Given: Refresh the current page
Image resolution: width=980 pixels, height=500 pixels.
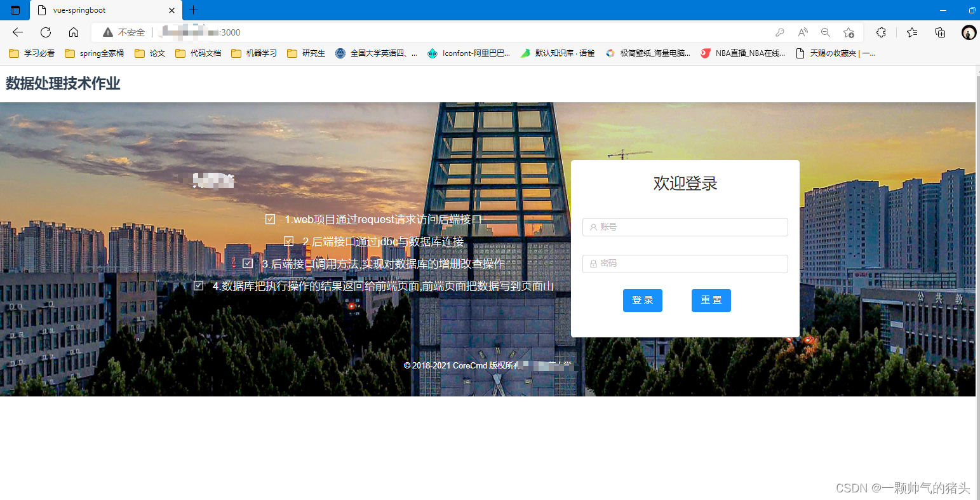Looking at the screenshot, I should (44, 32).
